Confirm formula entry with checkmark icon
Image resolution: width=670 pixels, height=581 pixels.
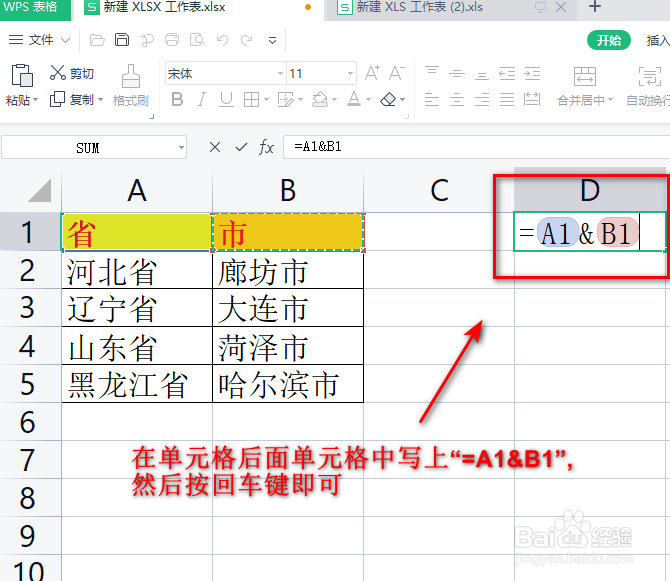coord(241,147)
